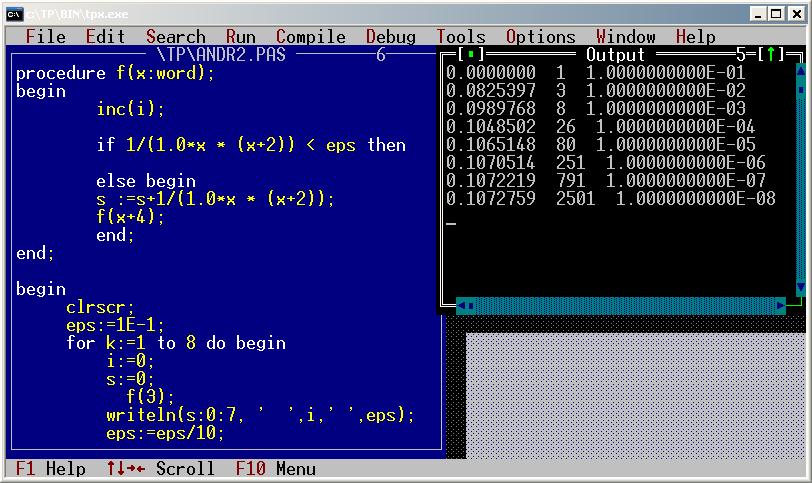Viewport: 812px width, 483px height.
Task: Grab the Output window resize corner
Action: pos(800,305)
